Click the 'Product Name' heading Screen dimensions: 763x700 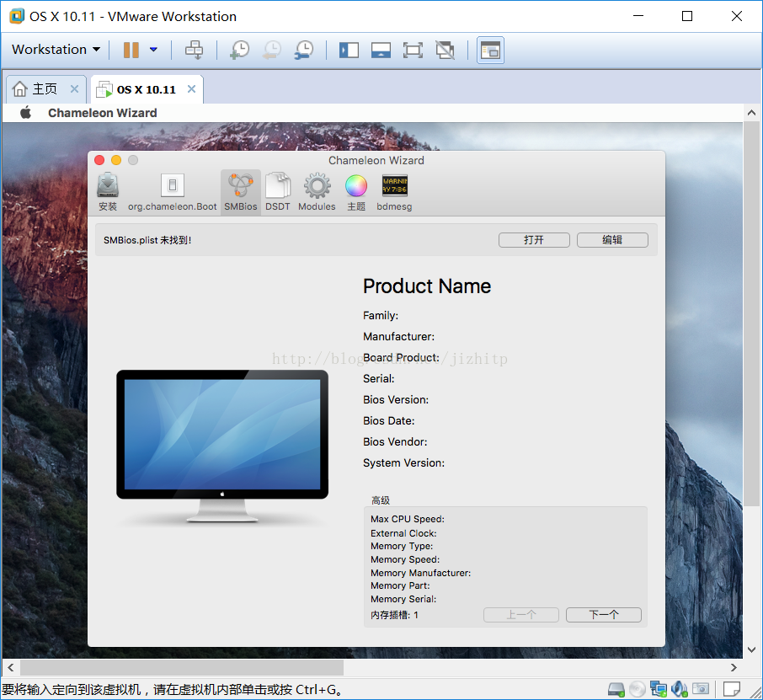[427, 286]
